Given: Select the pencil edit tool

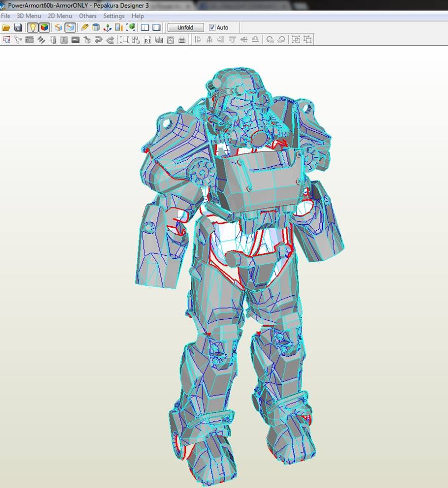Looking at the screenshot, I should click(x=84, y=27).
